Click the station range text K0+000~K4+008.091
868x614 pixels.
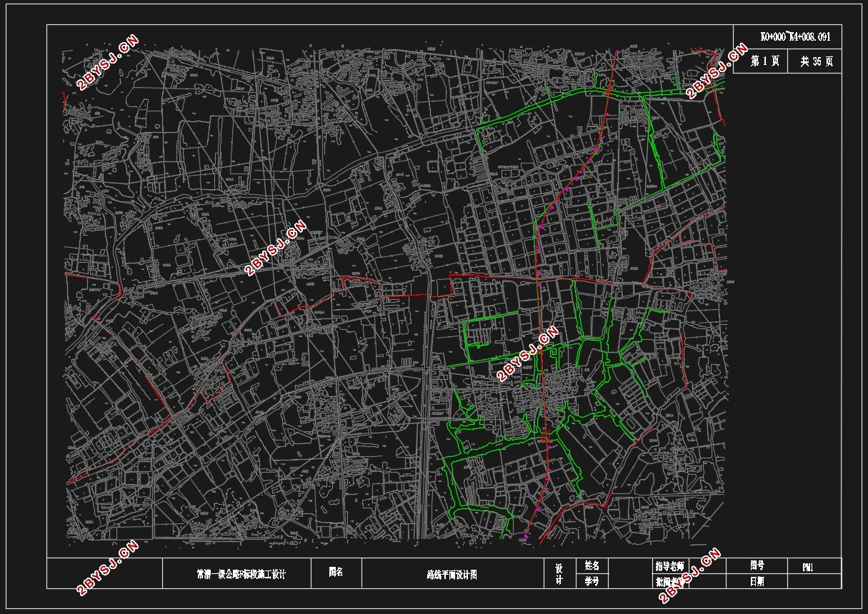795,36
